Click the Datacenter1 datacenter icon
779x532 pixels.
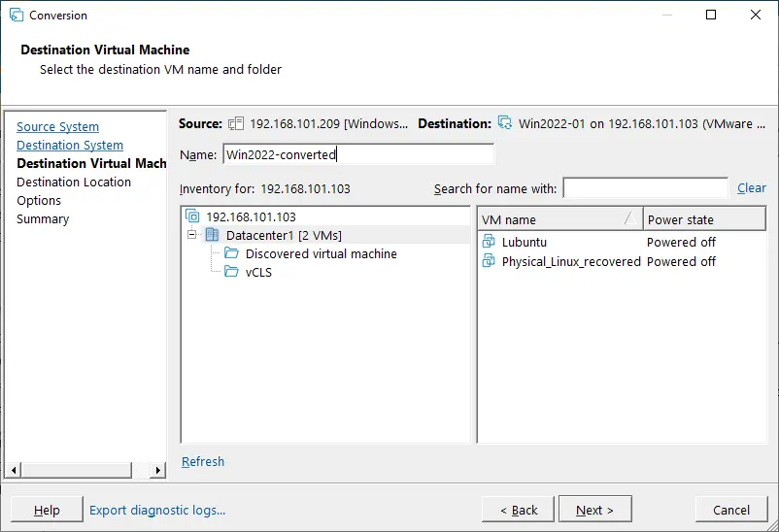[x=212, y=235]
